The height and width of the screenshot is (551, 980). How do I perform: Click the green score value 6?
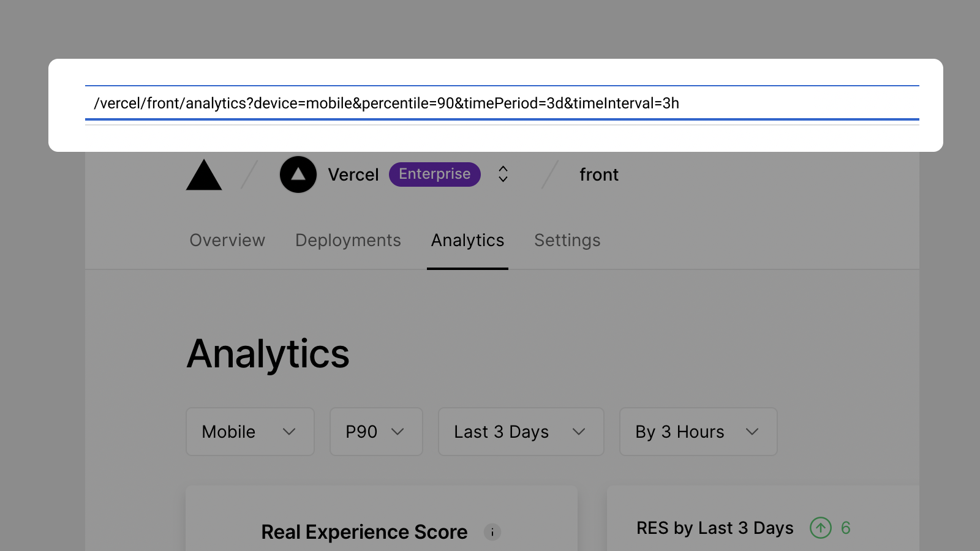846,528
